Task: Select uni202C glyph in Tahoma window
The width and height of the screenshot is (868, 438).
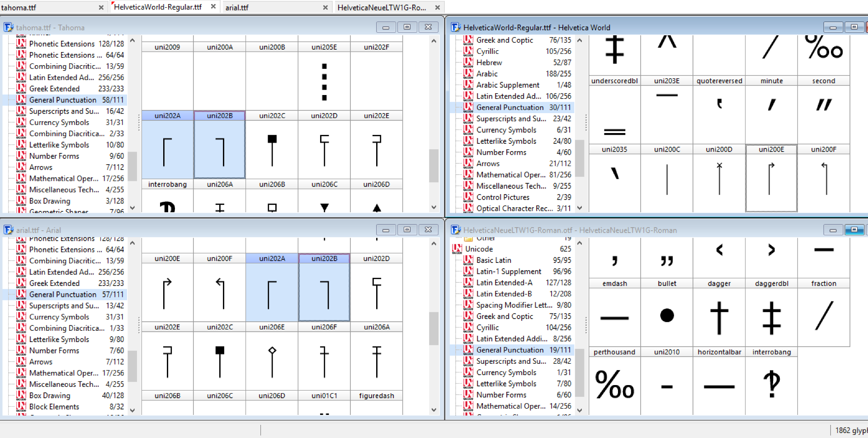Action: tap(272, 145)
